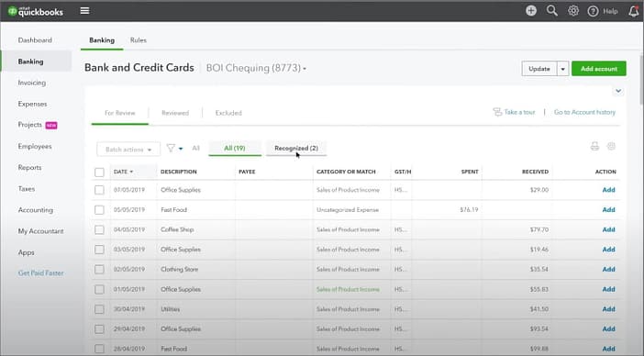
Task: Click the filter funnel icon
Action: pos(171,148)
